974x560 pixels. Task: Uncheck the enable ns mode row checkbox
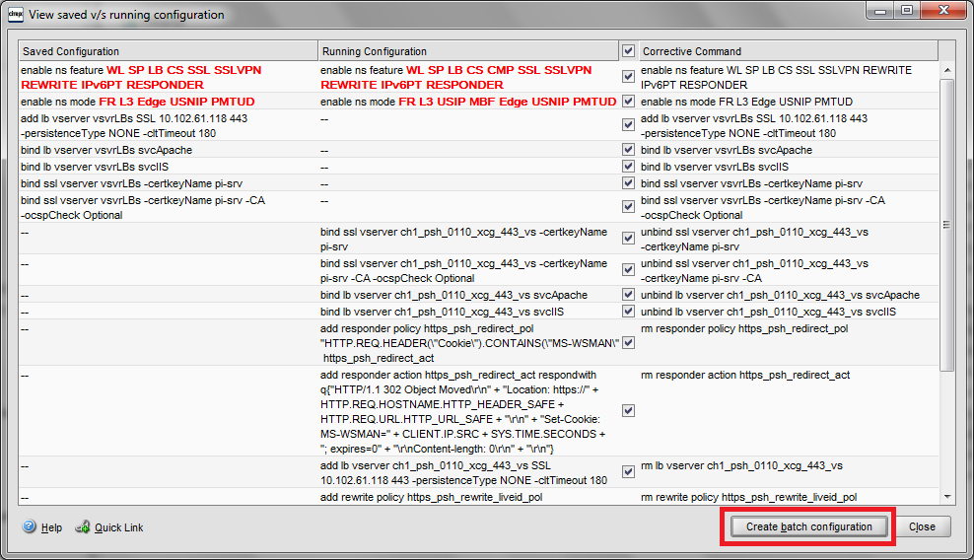tap(628, 102)
